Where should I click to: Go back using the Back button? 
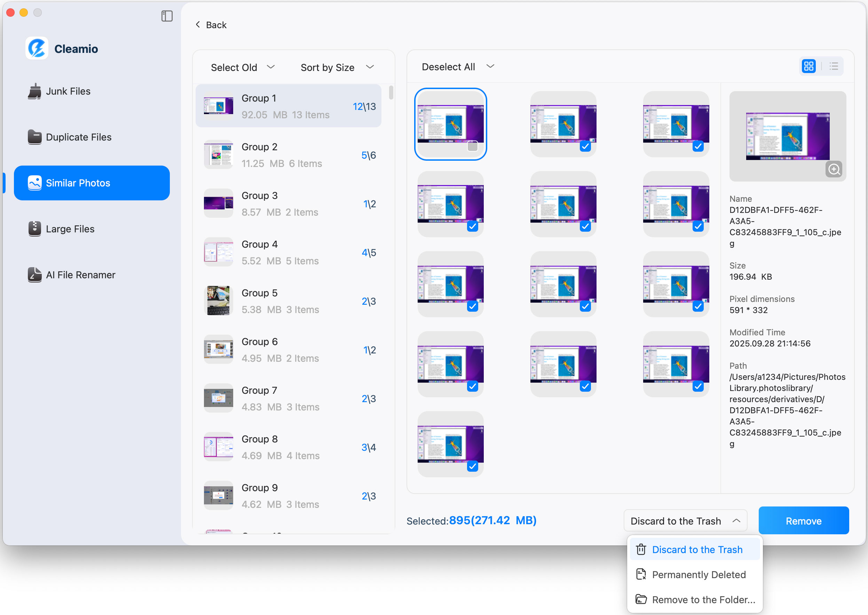click(x=211, y=24)
